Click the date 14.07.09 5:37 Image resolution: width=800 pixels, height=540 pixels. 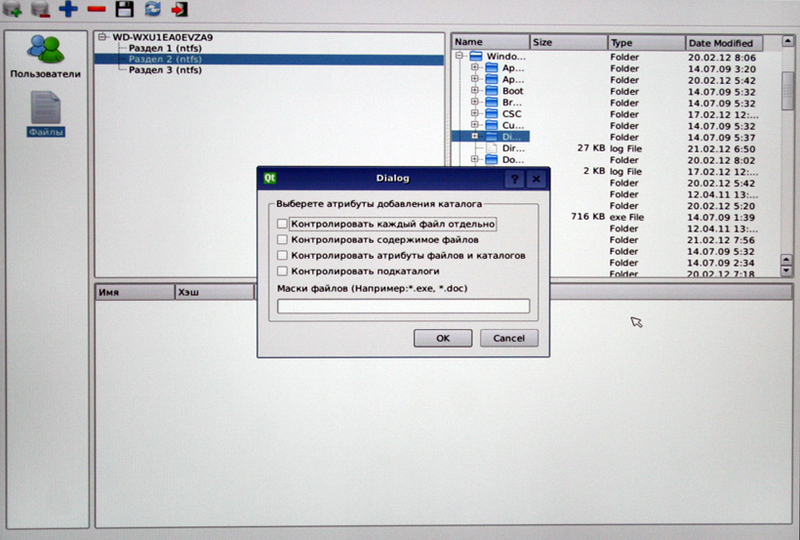(x=721, y=137)
